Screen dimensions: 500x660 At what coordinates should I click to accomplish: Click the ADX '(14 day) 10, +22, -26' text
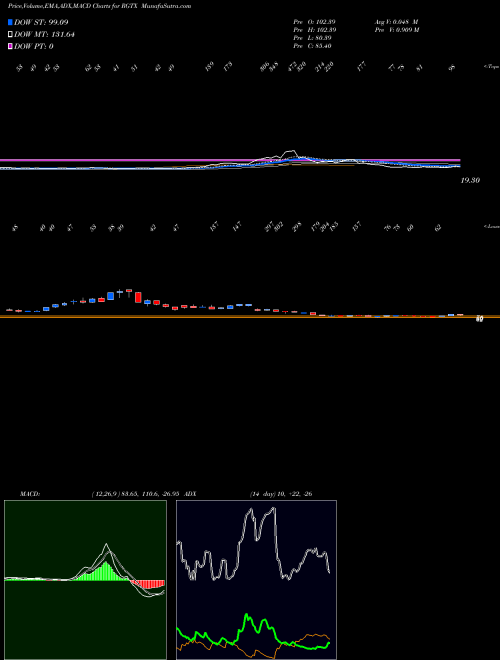(x=281, y=493)
